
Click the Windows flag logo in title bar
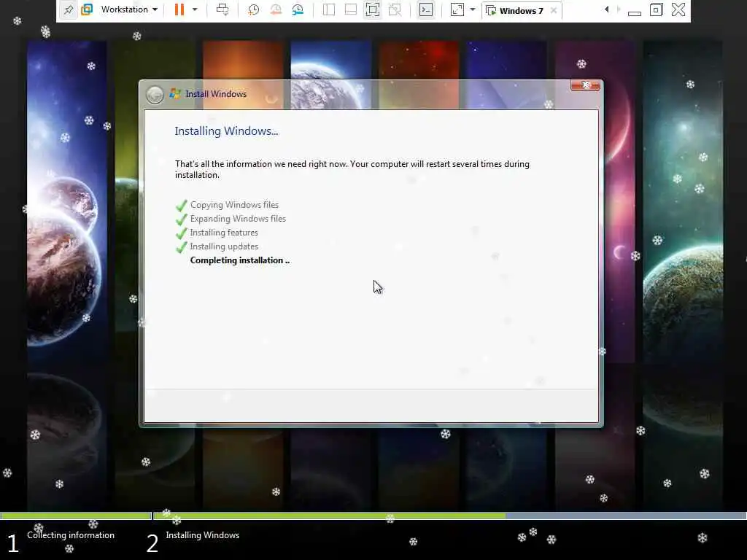pyautogui.click(x=175, y=93)
